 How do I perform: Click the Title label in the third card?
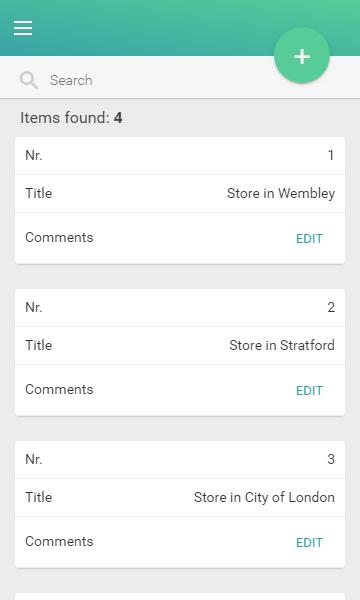pos(39,497)
